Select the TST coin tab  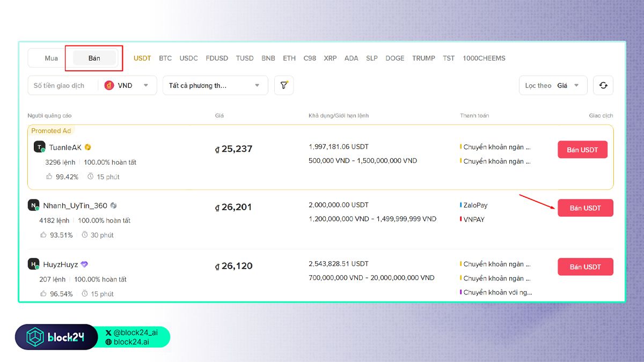[x=449, y=58]
